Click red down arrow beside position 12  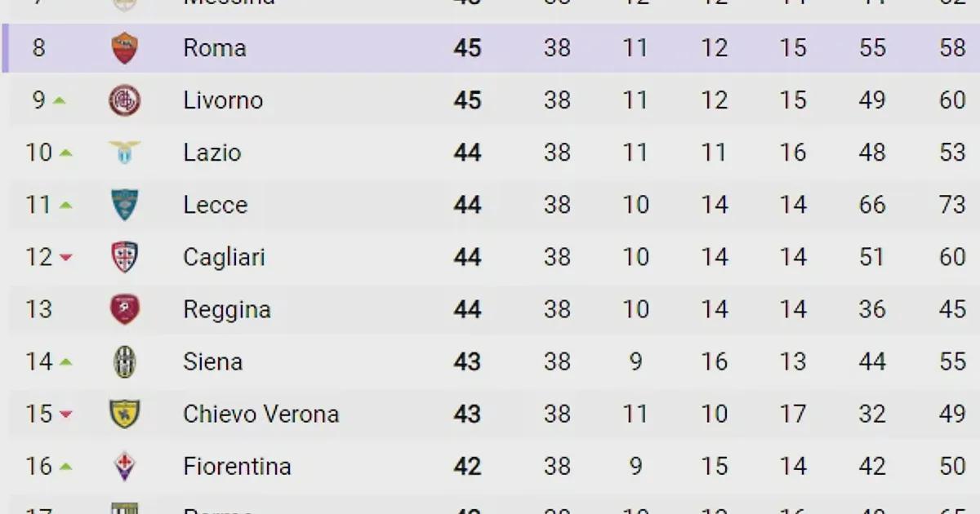tap(66, 258)
